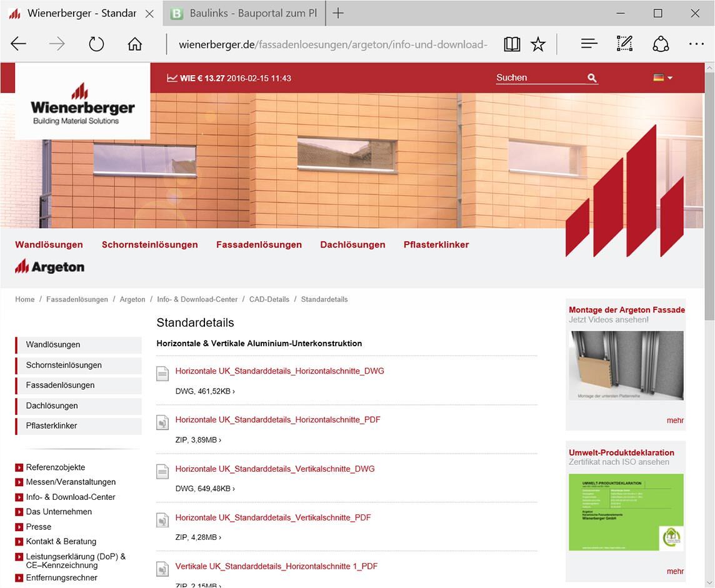715x588 pixels.
Task: Open Pflasterklinker in top navigation
Action: click(x=436, y=245)
